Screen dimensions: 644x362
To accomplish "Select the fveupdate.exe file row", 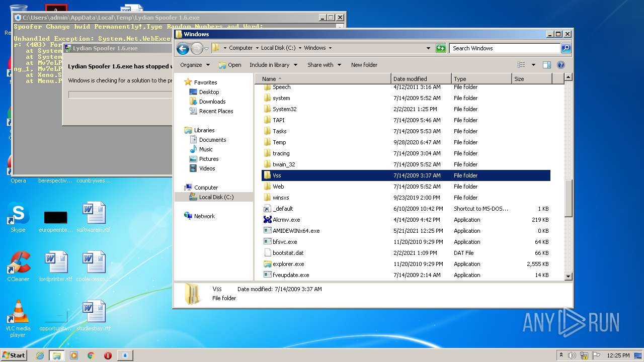I will pos(406,275).
